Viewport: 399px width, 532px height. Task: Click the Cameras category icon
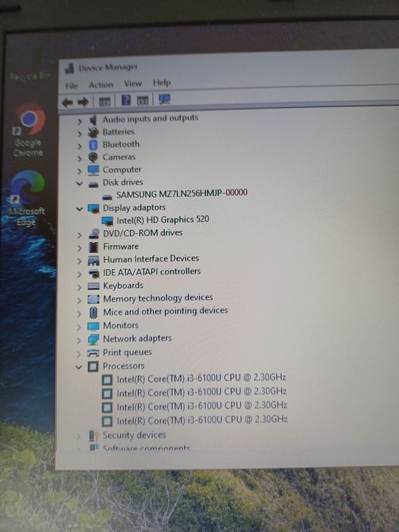[93, 157]
